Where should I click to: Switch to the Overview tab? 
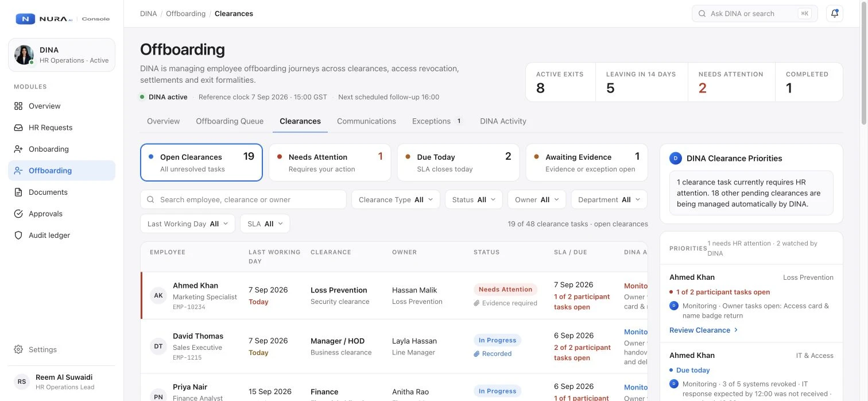click(x=164, y=121)
